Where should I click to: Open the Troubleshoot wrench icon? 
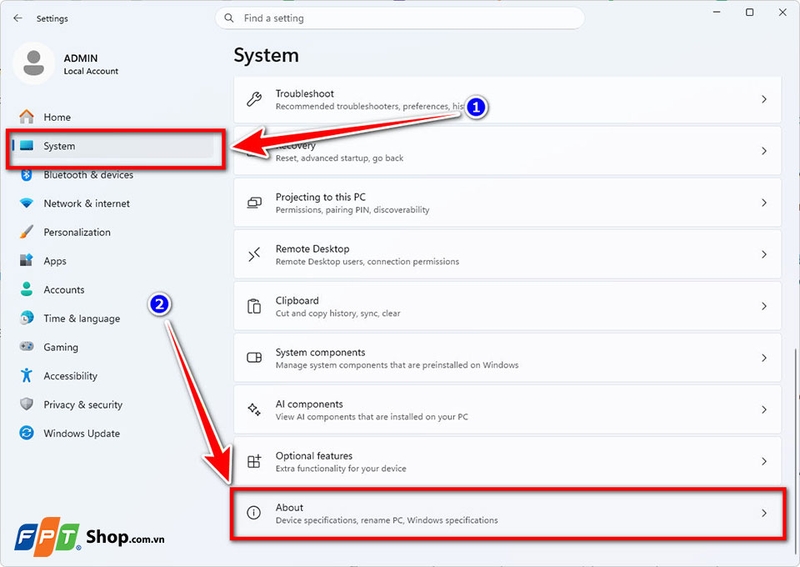254,99
